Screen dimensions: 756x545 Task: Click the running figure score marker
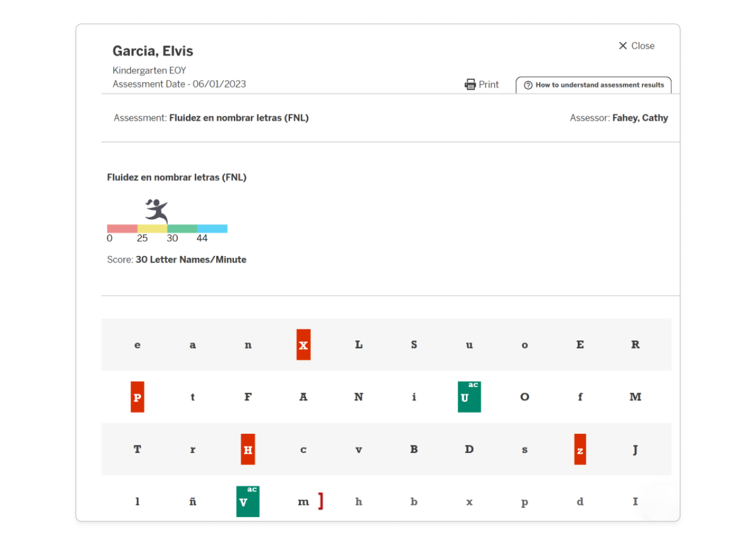[x=157, y=211]
